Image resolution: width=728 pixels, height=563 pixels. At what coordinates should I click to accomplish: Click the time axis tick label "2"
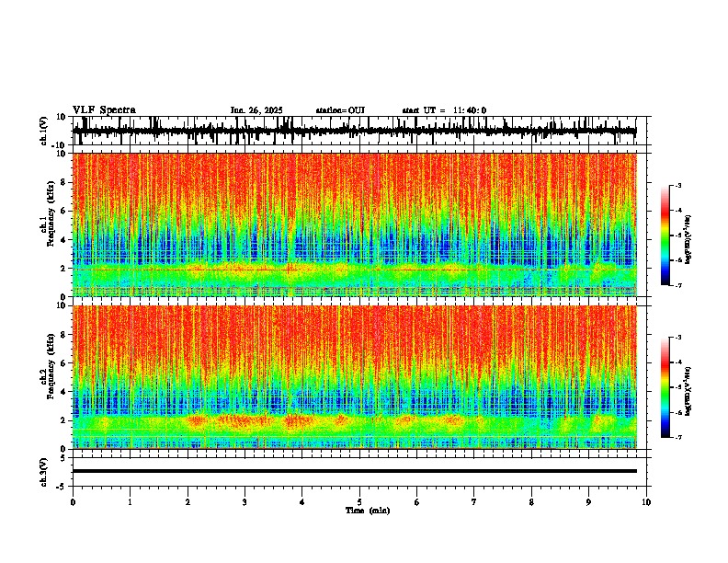[x=188, y=502]
